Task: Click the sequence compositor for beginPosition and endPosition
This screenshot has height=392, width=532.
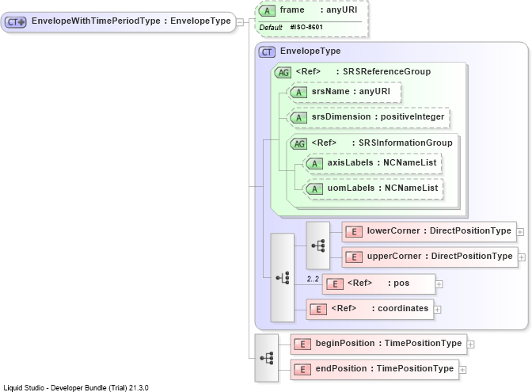Action: (267, 358)
